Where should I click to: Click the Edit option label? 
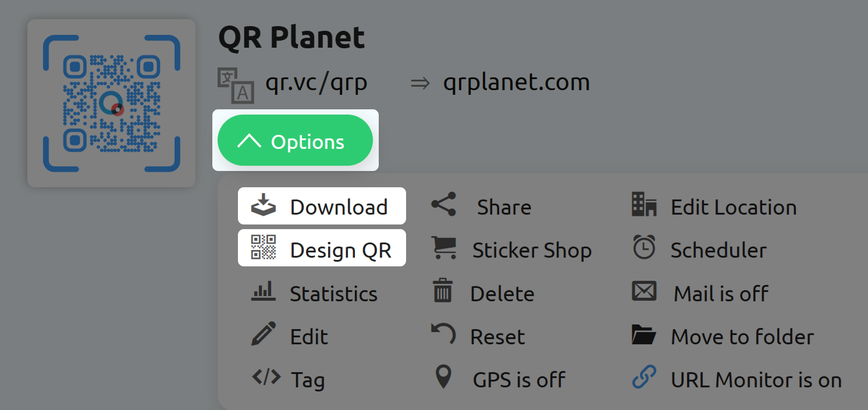310,337
